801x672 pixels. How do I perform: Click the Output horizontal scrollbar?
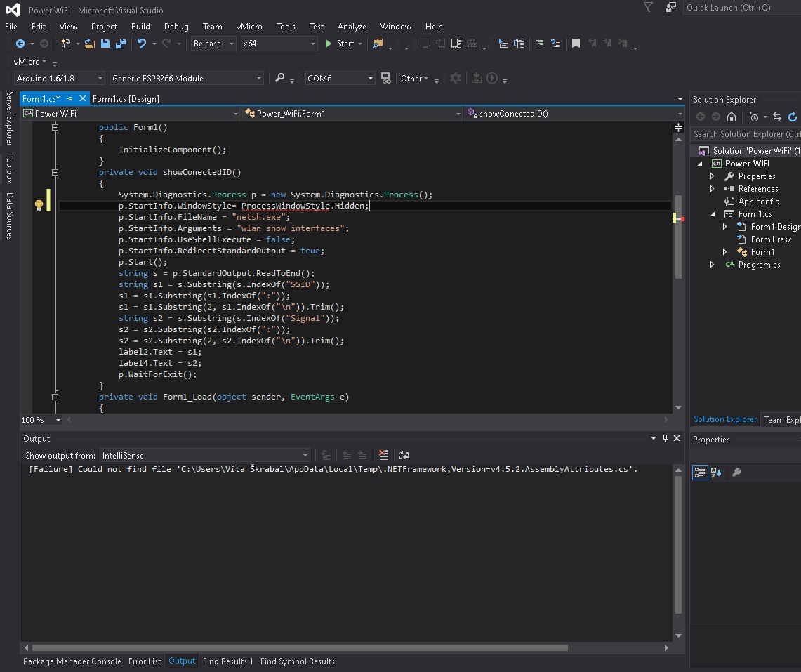click(300, 647)
